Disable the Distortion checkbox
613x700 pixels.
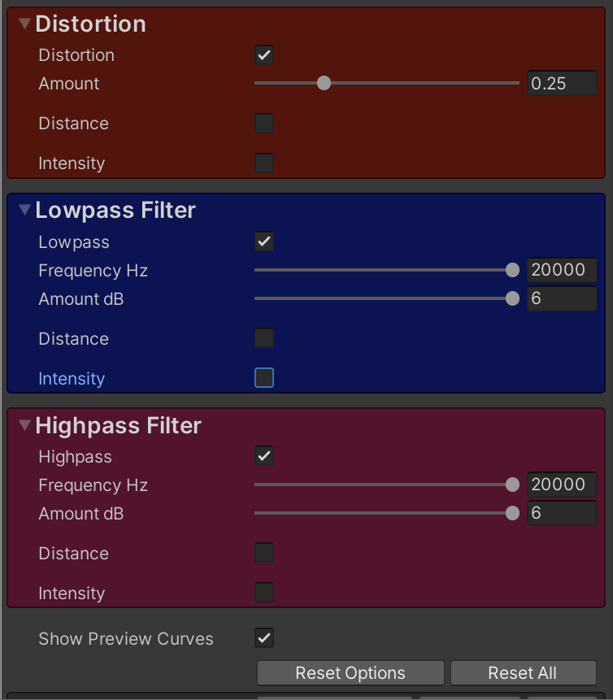point(264,55)
